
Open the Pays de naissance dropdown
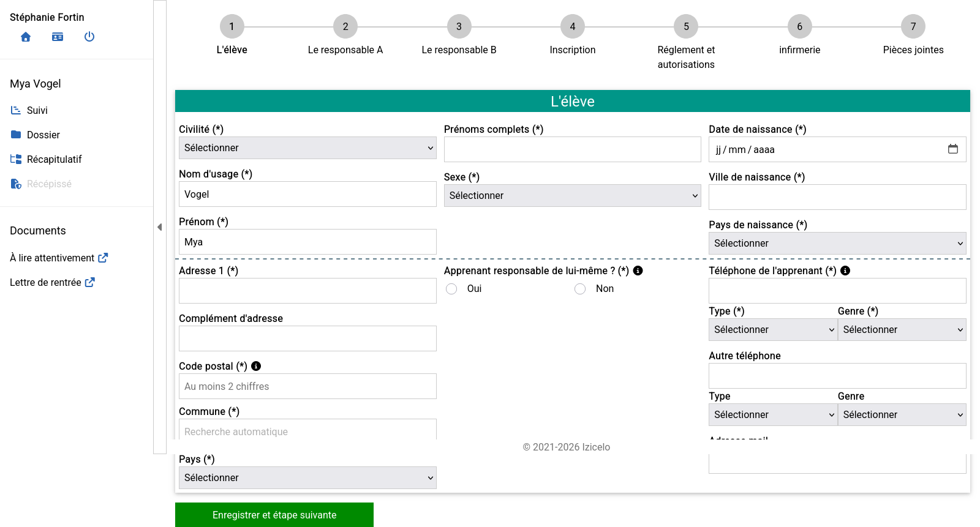(x=837, y=243)
